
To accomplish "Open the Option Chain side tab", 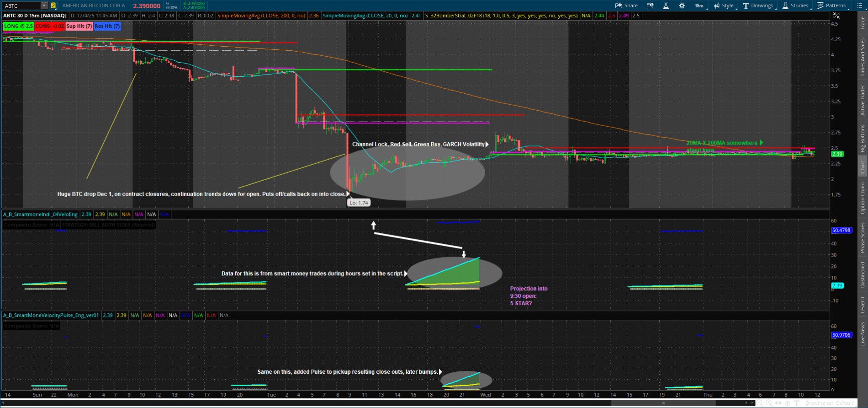I will click(x=863, y=198).
